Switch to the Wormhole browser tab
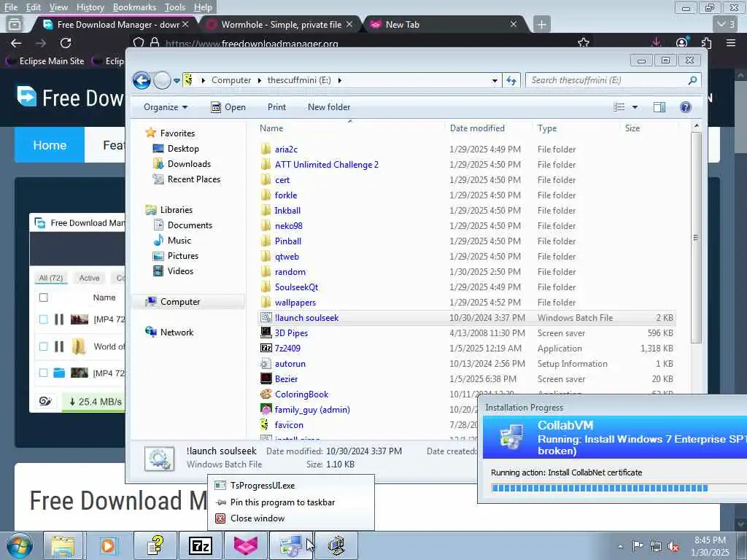Viewport: 747px width, 560px height. click(280, 24)
